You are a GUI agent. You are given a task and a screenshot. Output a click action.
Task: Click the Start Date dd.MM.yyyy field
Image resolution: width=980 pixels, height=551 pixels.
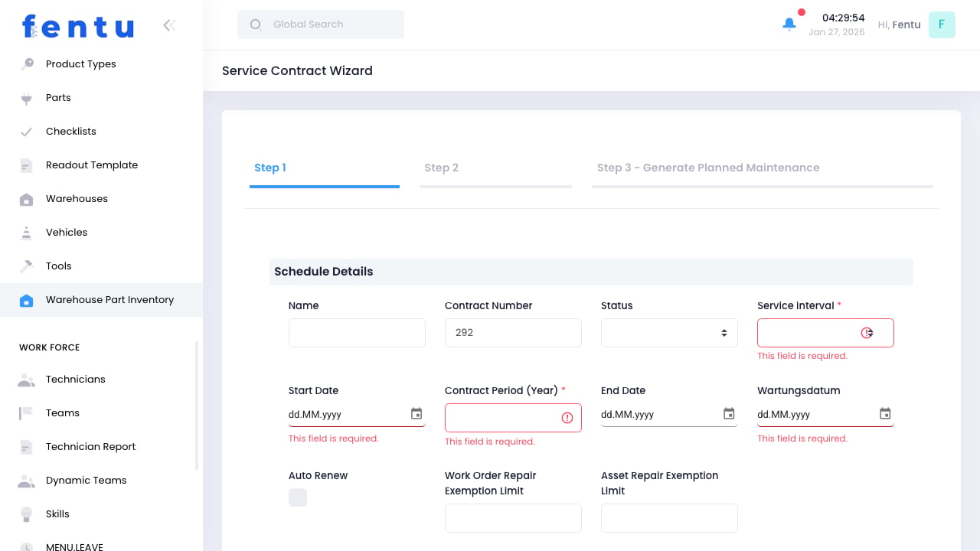tap(357, 414)
